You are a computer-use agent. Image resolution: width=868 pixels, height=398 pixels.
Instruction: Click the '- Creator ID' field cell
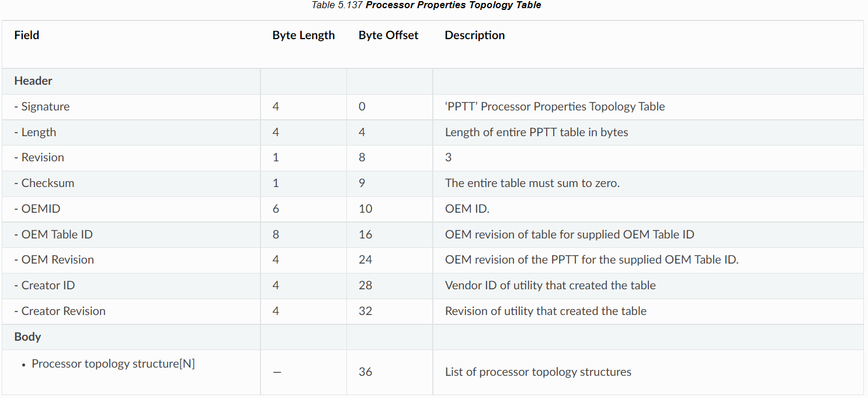45,285
